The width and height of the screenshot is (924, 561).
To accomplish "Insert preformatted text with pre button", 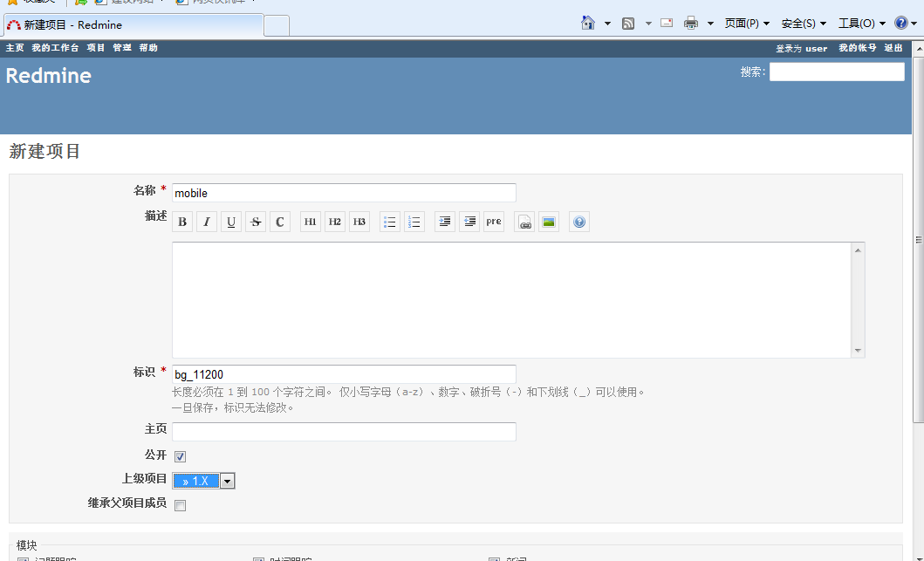I will tap(494, 222).
